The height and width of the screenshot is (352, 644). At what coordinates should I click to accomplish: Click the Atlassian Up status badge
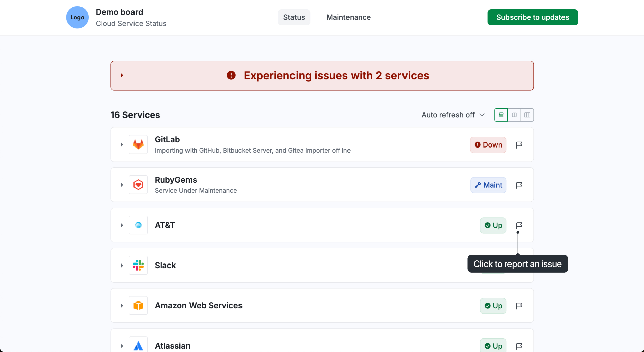pos(493,345)
